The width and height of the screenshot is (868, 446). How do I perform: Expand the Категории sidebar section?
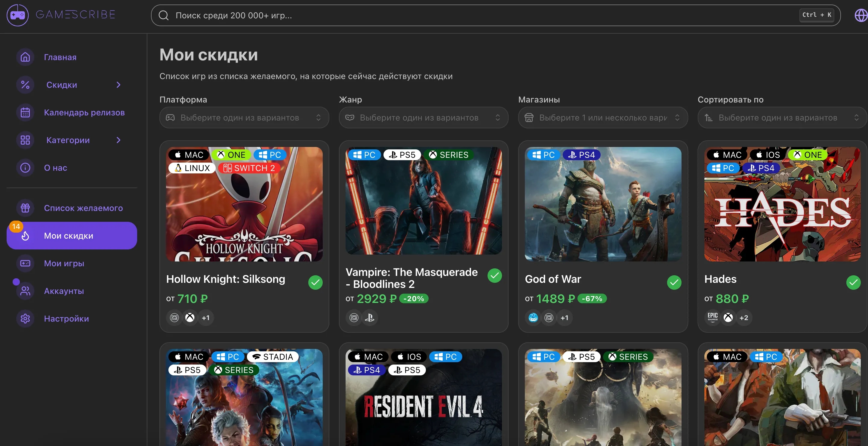[118, 140]
